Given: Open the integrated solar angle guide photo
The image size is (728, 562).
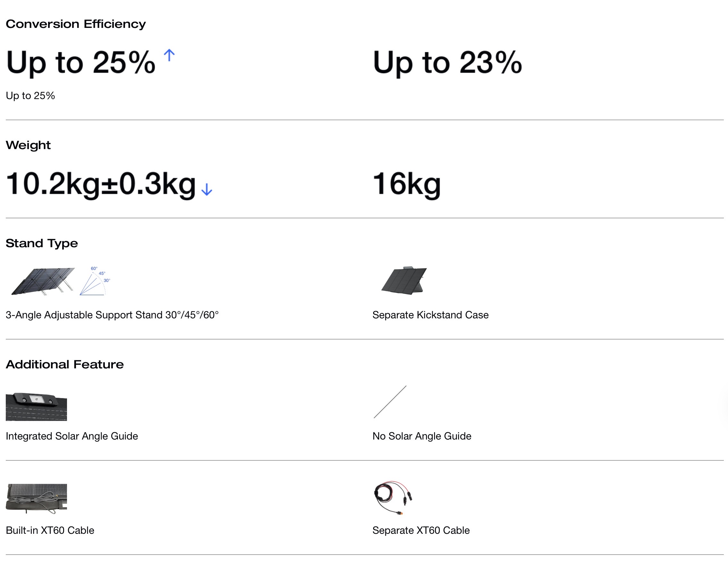Looking at the screenshot, I should pos(36,407).
